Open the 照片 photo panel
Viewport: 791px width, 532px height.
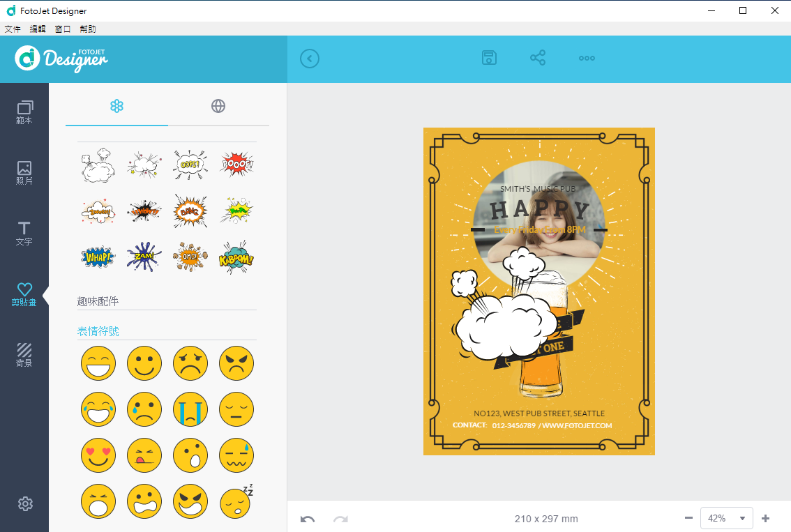point(24,173)
